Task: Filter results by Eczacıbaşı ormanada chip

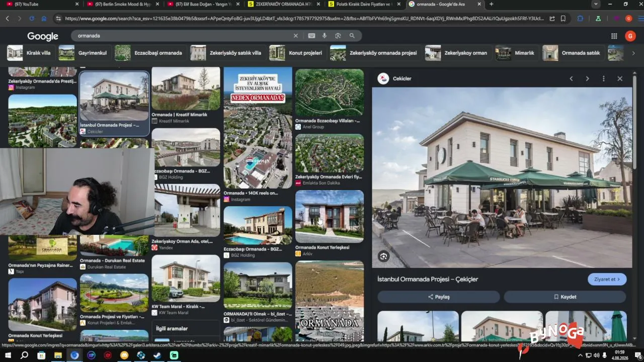Action: click(149, 53)
